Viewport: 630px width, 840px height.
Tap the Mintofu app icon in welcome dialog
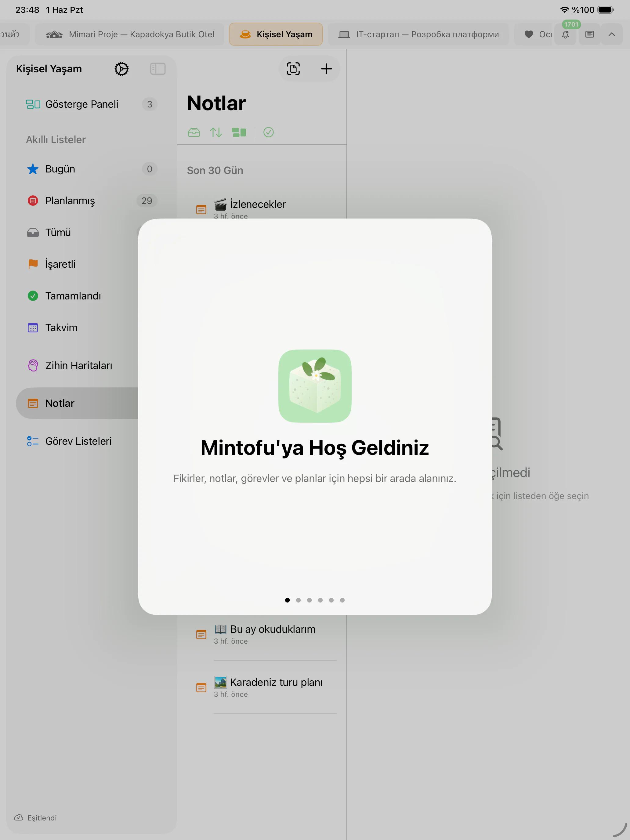coord(315,386)
